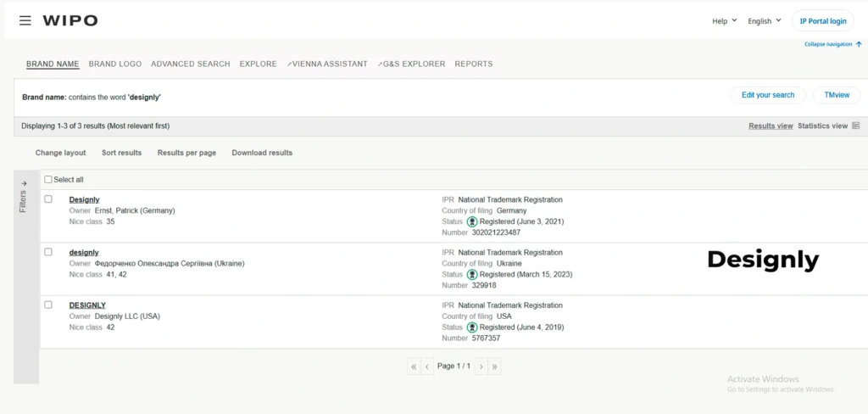
Task: Open the English language dropdown
Action: [x=765, y=21]
